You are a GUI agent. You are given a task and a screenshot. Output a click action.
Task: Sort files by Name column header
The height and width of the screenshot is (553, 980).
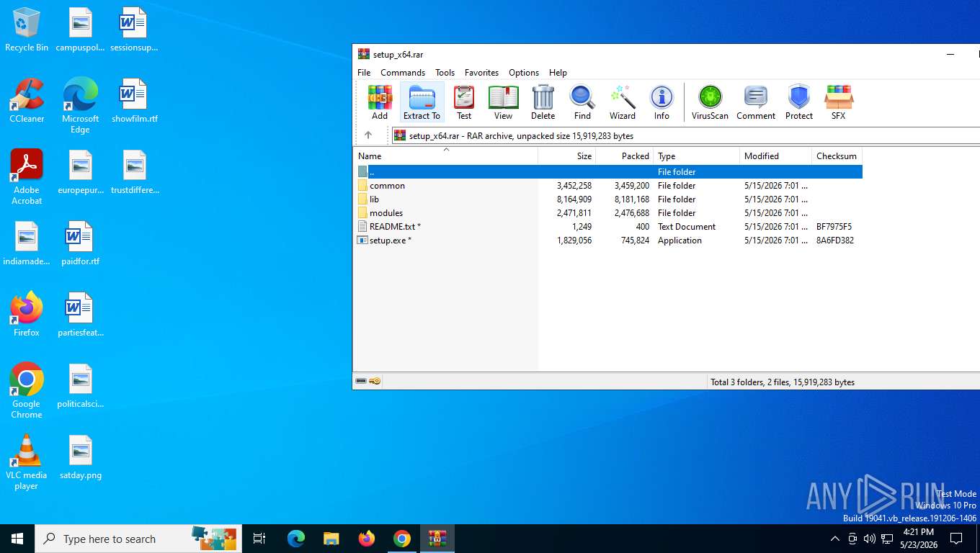pos(445,156)
